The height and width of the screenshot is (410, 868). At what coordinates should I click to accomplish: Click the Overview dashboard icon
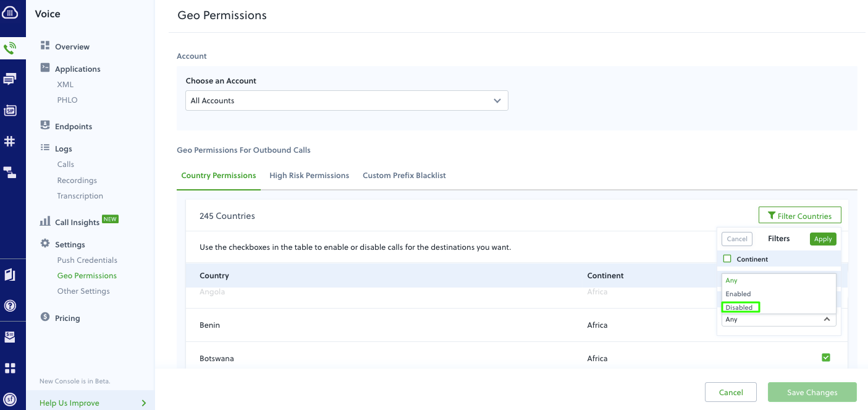[44, 46]
